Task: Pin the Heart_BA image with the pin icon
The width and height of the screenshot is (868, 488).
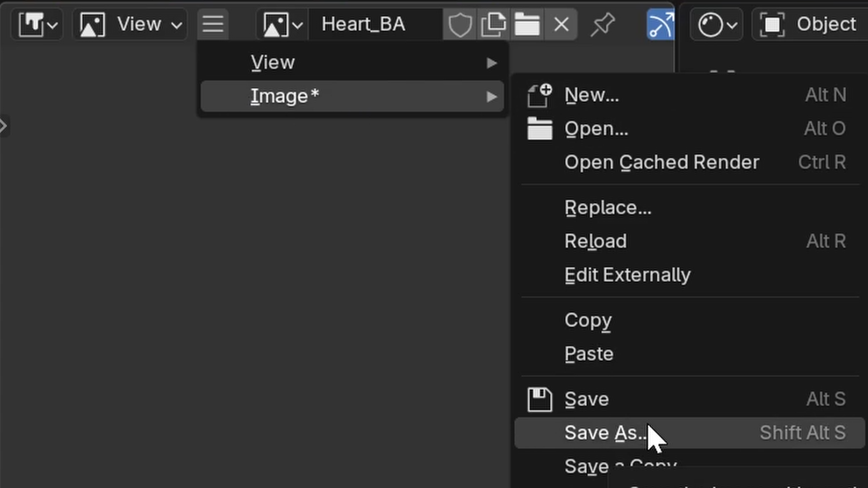Action: tap(603, 24)
